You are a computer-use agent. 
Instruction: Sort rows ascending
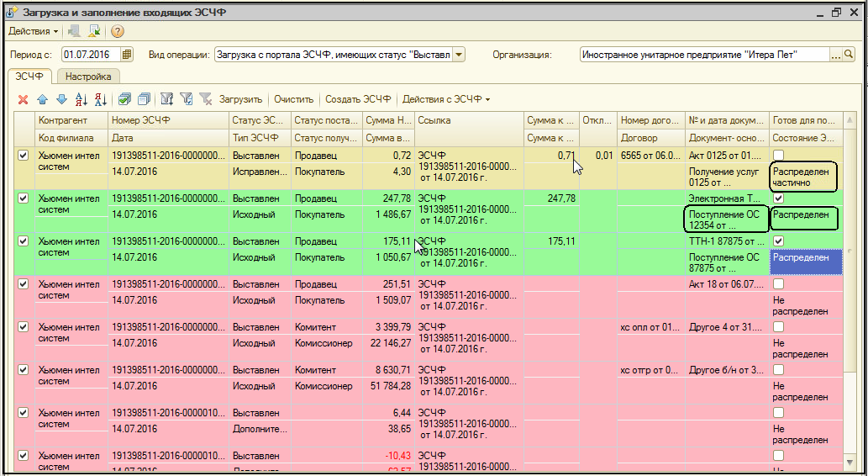81,99
